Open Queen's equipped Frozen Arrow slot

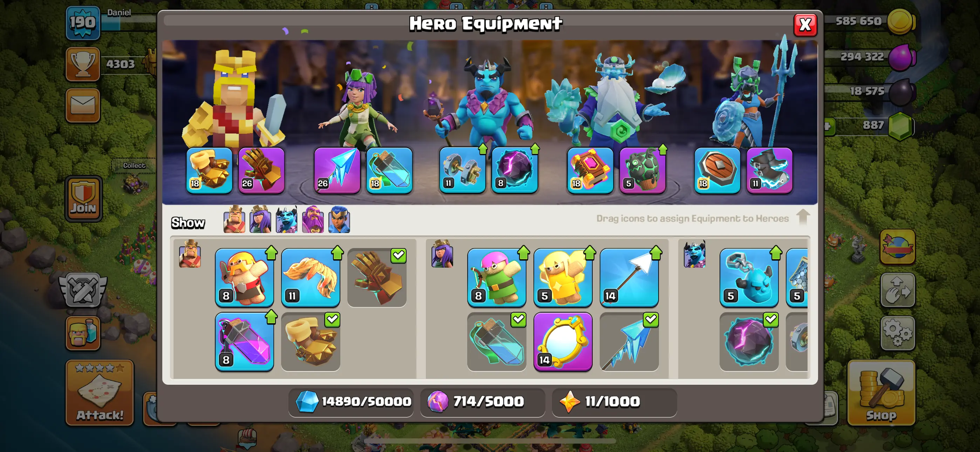pos(337,170)
